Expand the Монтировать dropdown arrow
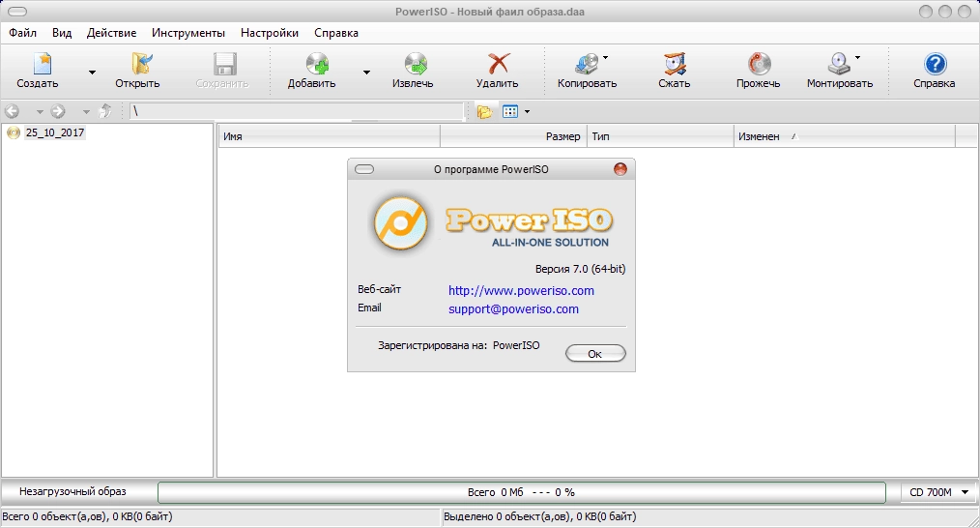Screen dimensions: 980x528 [857, 58]
